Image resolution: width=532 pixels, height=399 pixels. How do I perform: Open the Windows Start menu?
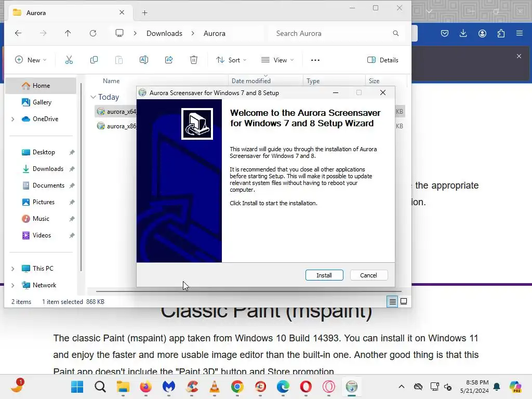(77, 387)
